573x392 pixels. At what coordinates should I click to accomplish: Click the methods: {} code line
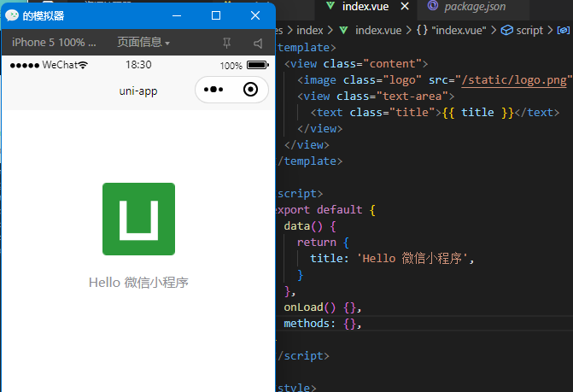click(x=322, y=324)
